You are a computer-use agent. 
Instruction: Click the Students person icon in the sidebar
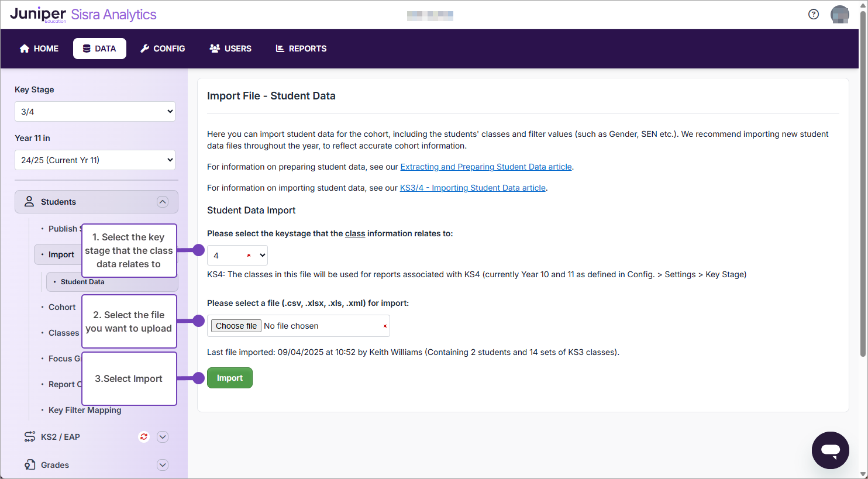(29, 201)
